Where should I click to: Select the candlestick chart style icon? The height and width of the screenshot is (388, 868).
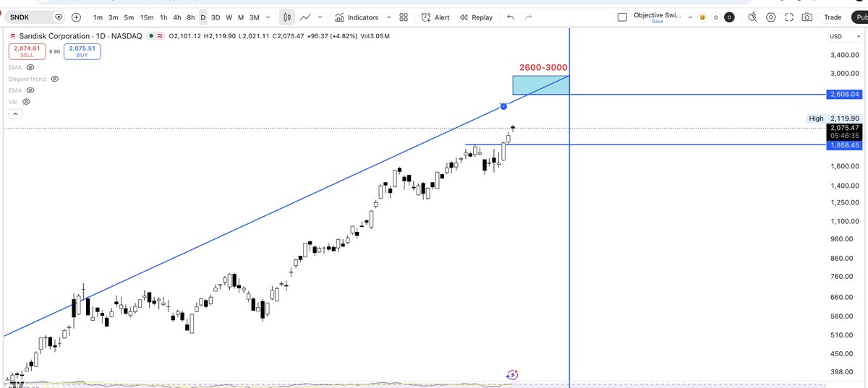[x=287, y=17]
